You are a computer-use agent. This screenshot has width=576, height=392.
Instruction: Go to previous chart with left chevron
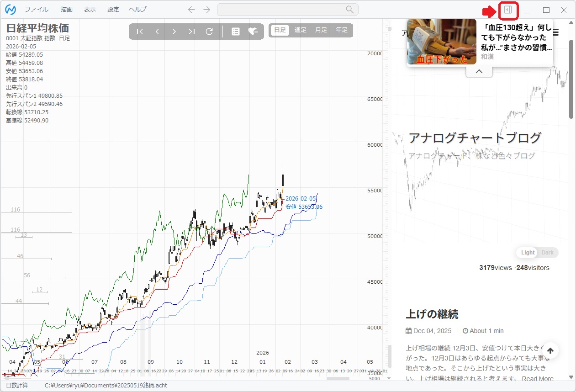157,32
